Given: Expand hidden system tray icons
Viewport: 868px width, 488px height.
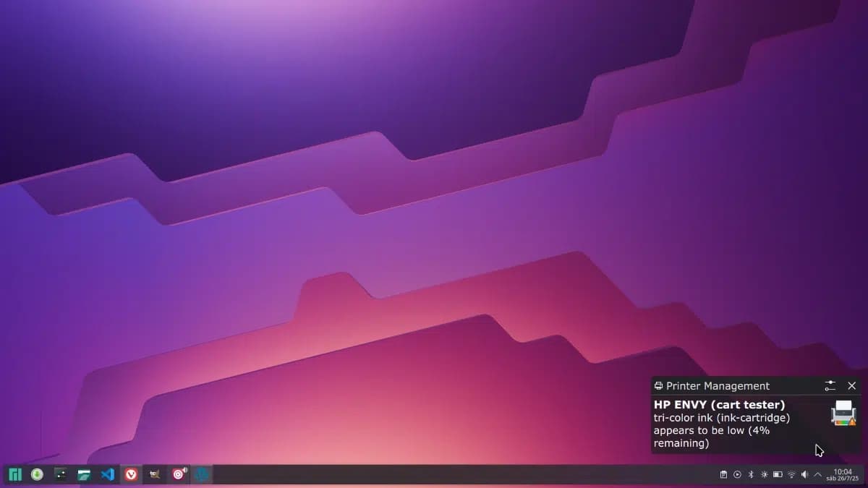Looking at the screenshot, I should [817, 475].
